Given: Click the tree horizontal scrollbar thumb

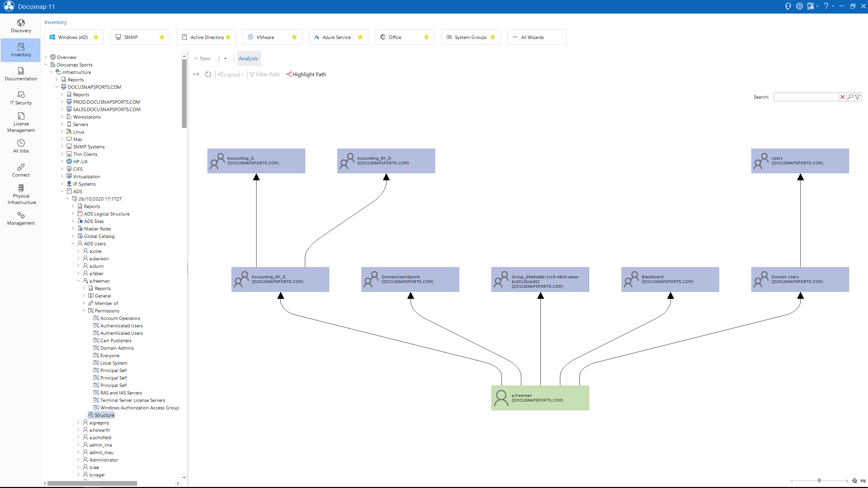Looking at the screenshot, I should pos(92,483).
